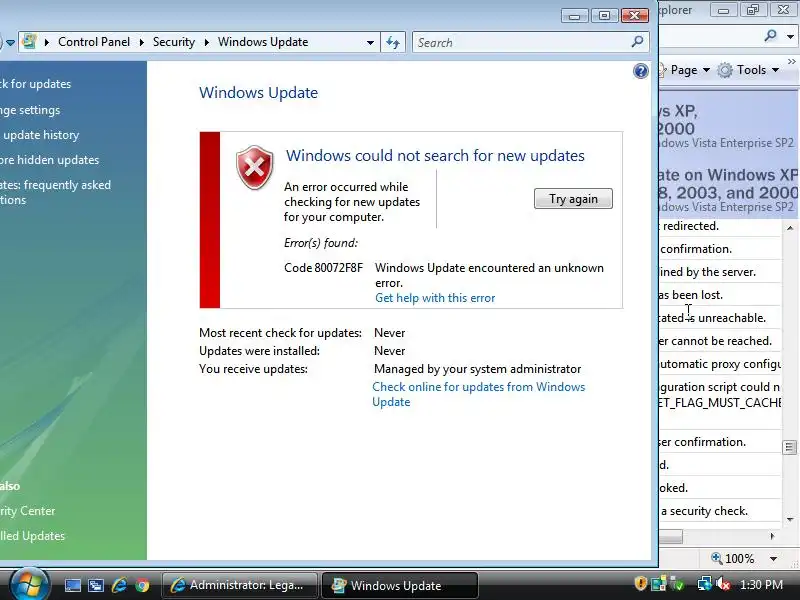Open the Windows Start orb
800x600 pixels.
point(29,585)
